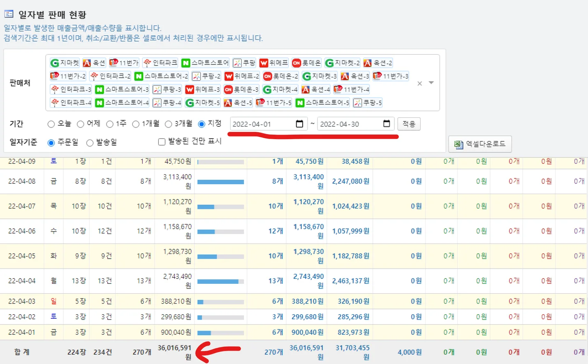Click the 11번가 marketplace tag icon
This screenshot has width=588, height=364.
click(x=113, y=63)
